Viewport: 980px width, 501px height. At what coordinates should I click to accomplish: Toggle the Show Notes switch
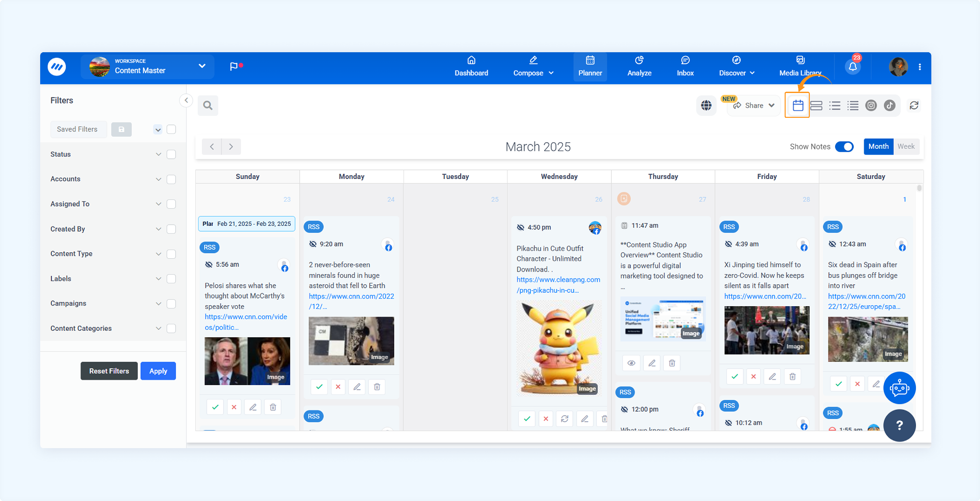[844, 147]
